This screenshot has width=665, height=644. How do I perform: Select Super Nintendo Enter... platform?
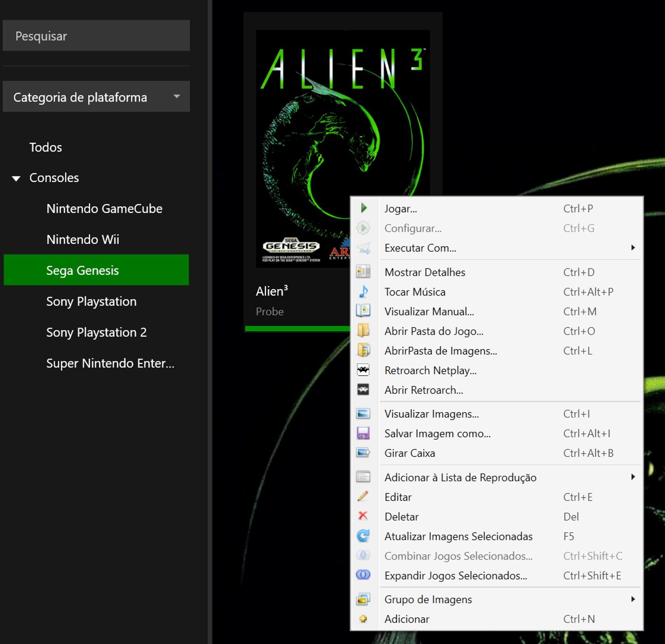[x=110, y=363]
